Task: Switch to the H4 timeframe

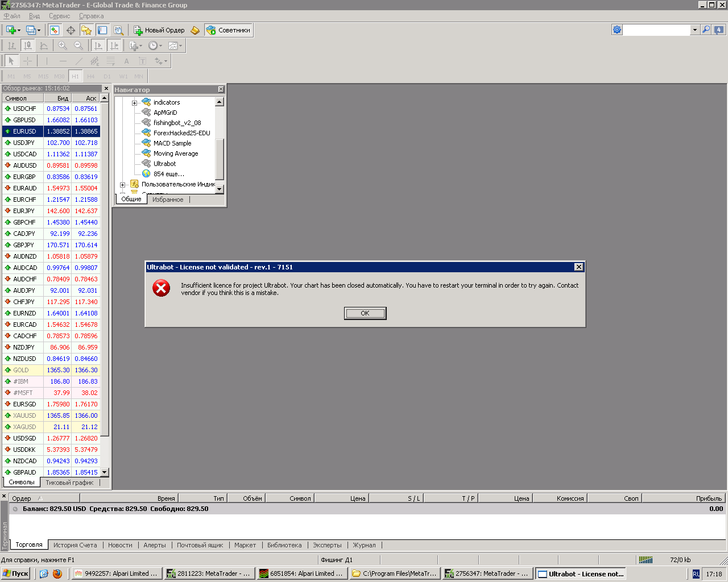Action: [91, 76]
